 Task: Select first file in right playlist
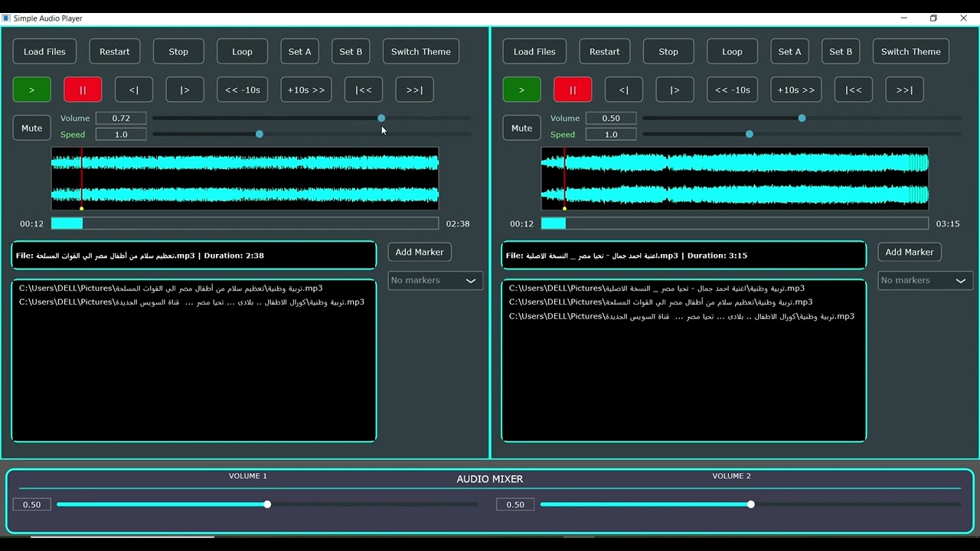coord(684,289)
